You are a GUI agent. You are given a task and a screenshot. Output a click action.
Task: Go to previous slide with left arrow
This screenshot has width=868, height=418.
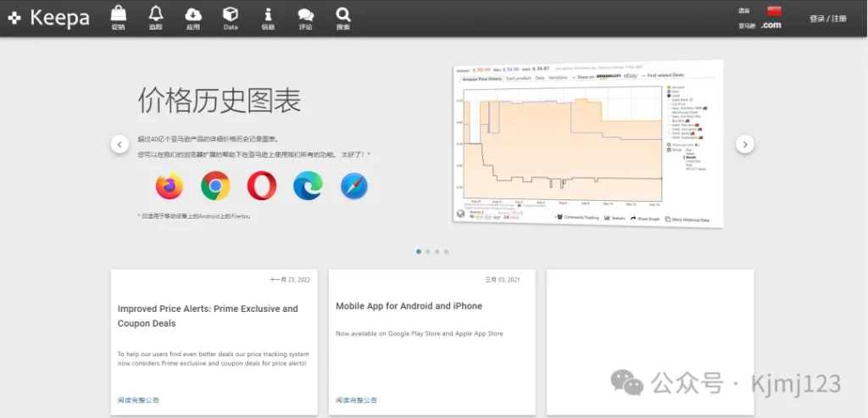120,144
